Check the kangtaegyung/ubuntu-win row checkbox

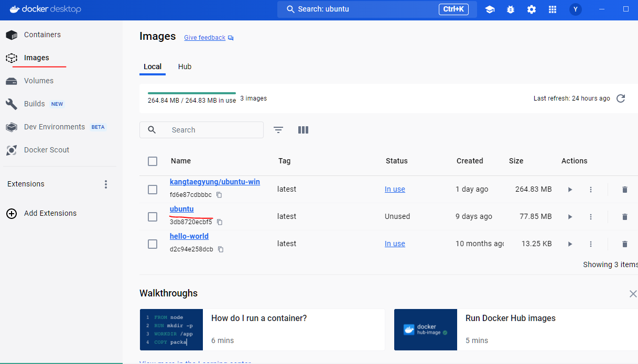(x=153, y=190)
